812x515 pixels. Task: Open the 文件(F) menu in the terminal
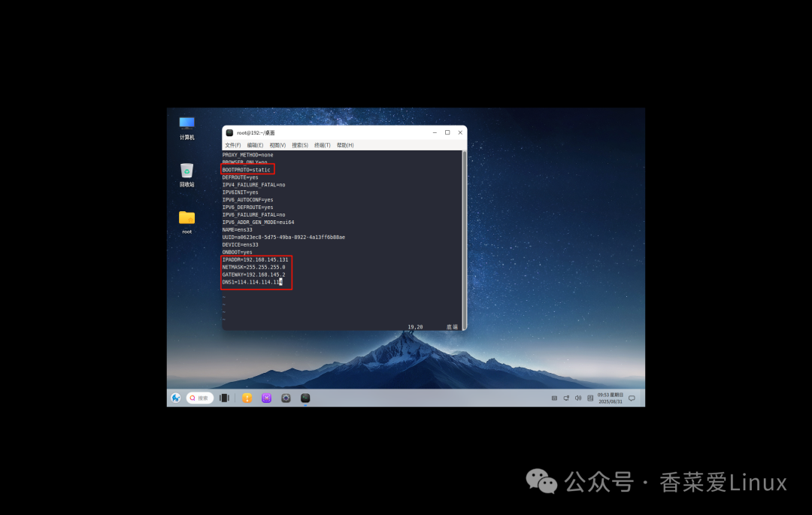(x=233, y=145)
